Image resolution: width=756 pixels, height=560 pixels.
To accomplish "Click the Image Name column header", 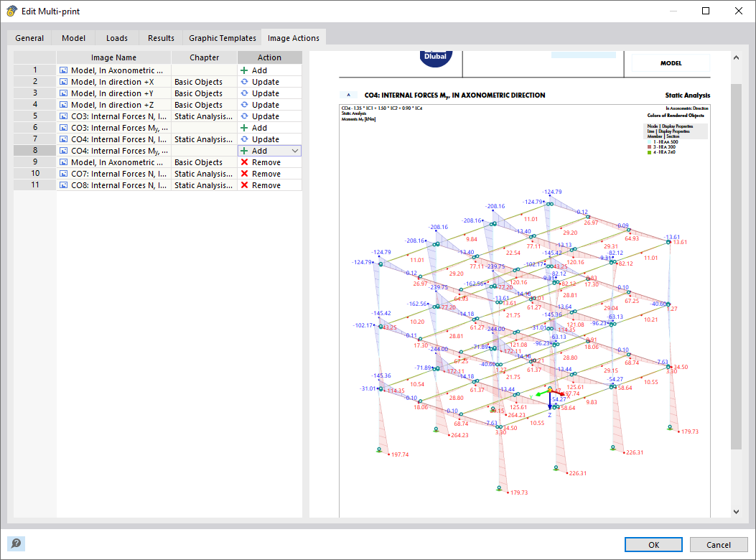I will coord(113,57).
